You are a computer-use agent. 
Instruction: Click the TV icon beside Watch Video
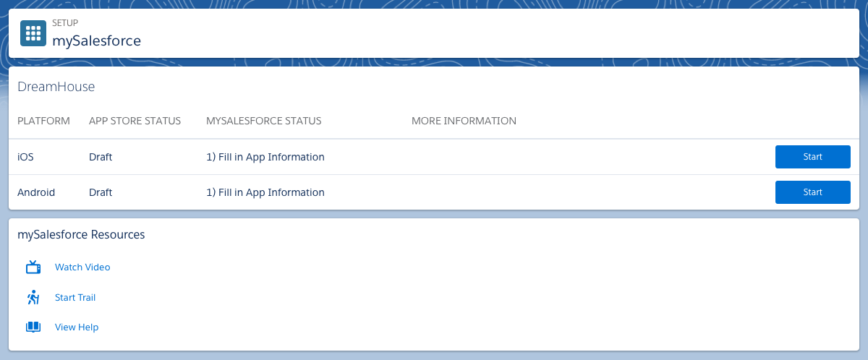(33, 267)
